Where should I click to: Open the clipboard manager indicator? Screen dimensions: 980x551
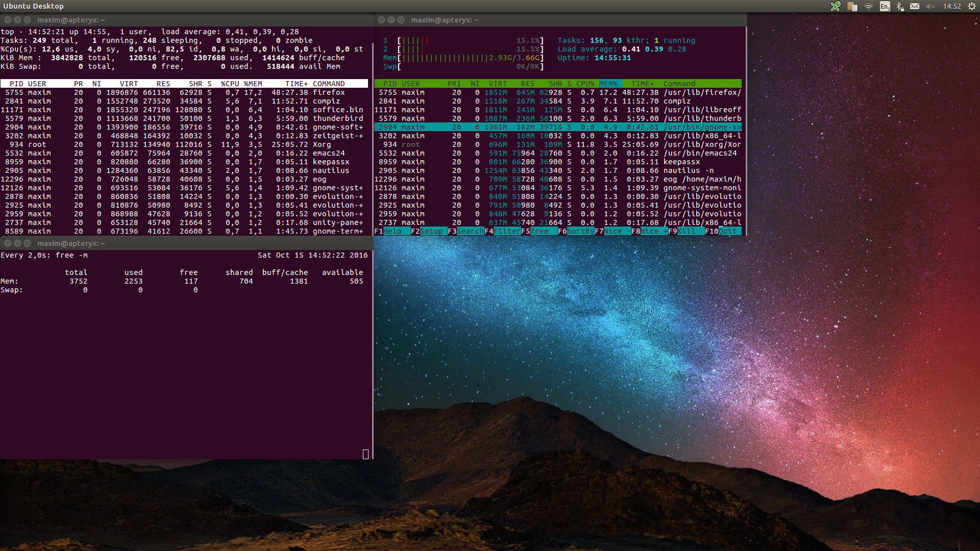click(852, 6)
